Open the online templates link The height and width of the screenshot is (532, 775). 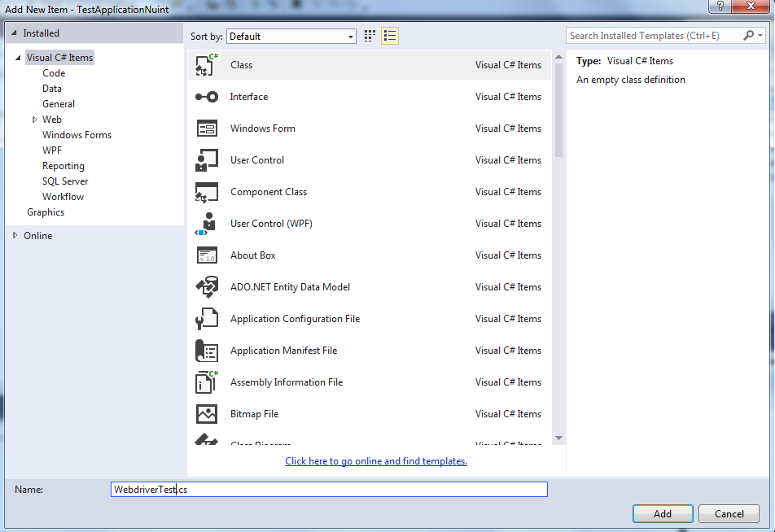[x=375, y=460]
